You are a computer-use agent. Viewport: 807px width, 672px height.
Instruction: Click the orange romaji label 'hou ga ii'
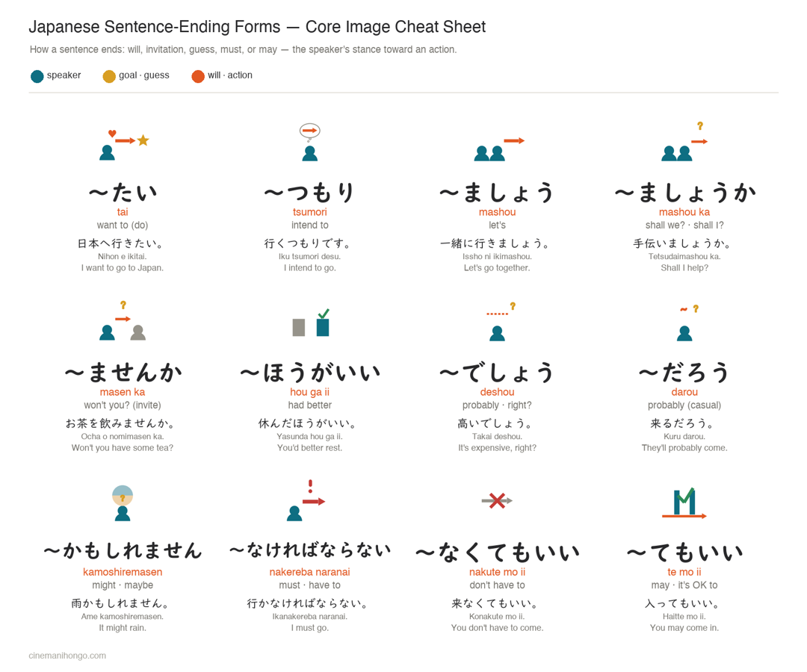(310, 392)
